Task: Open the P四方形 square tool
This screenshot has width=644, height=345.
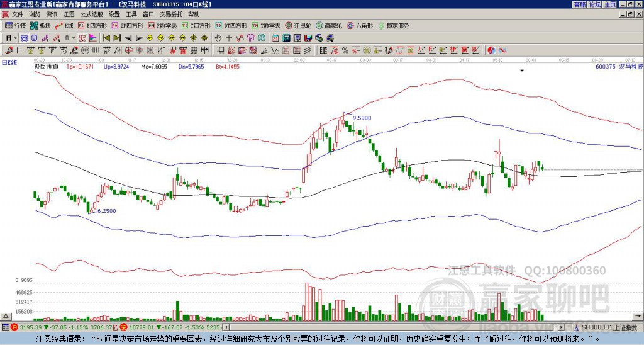Action: tap(92, 25)
